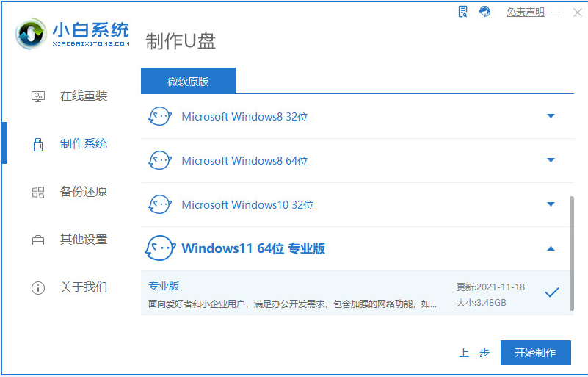Minimize the Xiaobai window
Image resolution: width=588 pixels, height=377 pixels.
pyautogui.click(x=556, y=12)
